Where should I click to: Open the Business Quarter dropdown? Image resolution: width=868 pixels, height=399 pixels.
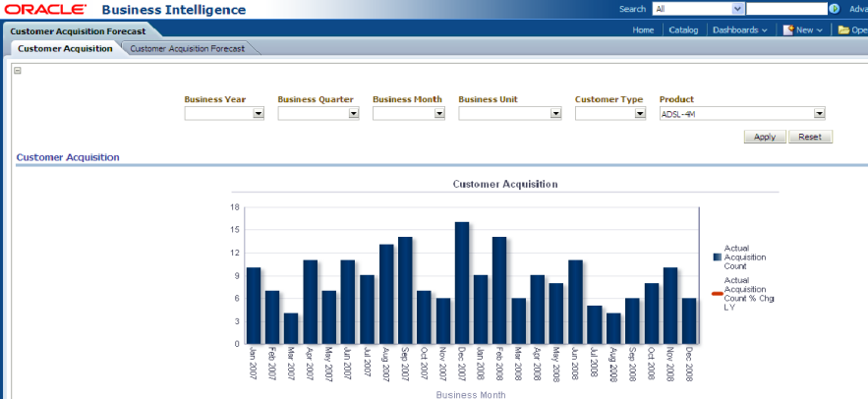pyautogui.click(x=354, y=113)
